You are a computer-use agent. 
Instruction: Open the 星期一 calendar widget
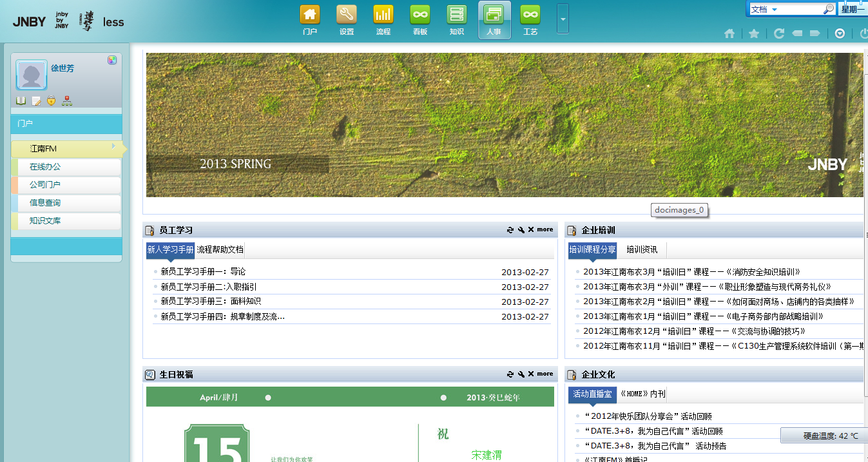(853, 9)
